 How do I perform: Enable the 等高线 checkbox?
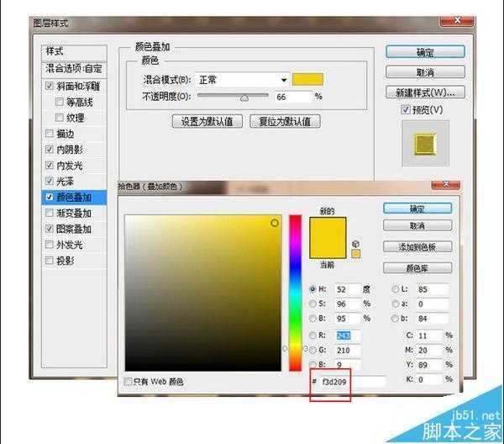[x=59, y=102]
